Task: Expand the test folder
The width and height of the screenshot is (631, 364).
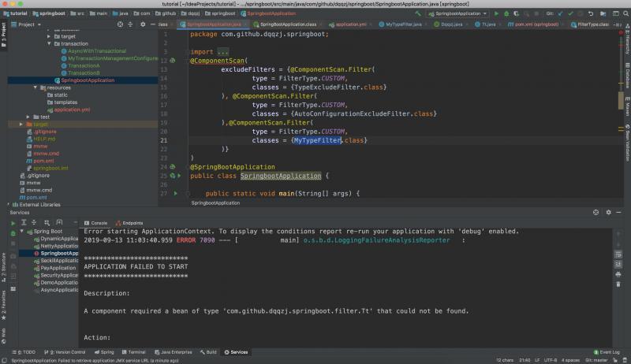Action: (28, 117)
